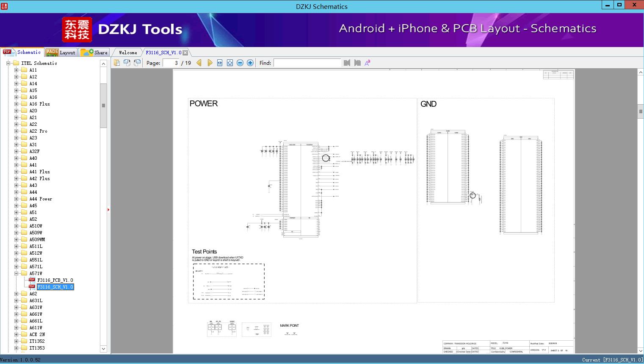Screen dimensions: 644x364
Task: Open F3116_PCB_V1.0 file
Action: tap(55, 280)
